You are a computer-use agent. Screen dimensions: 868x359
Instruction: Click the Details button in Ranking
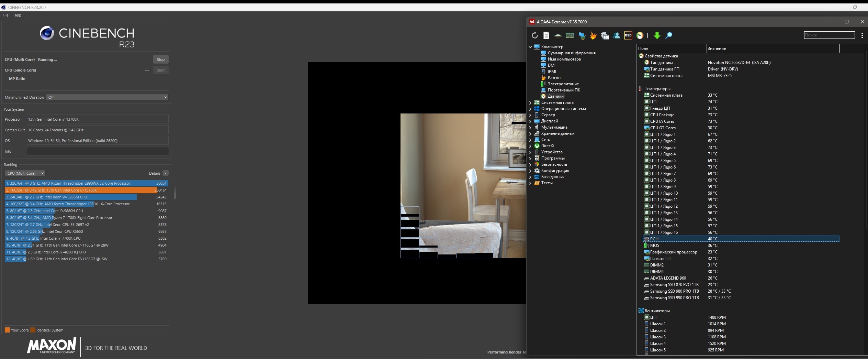coord(155,173)
